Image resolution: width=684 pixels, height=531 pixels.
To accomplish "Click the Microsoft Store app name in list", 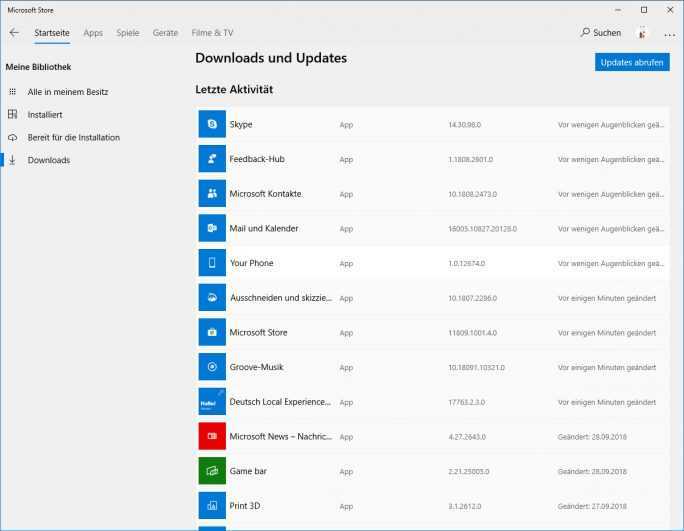I will point(258,332).
